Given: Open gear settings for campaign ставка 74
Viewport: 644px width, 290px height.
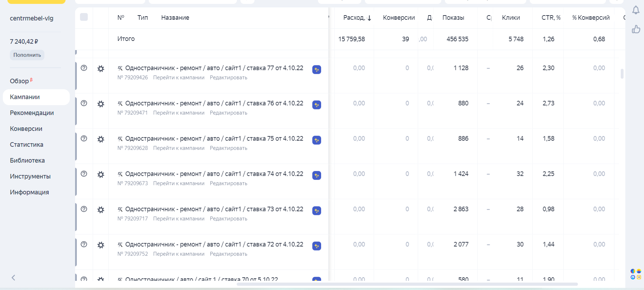Looking at the screenshot, I should pyautogui.click(x=101, y=174).
